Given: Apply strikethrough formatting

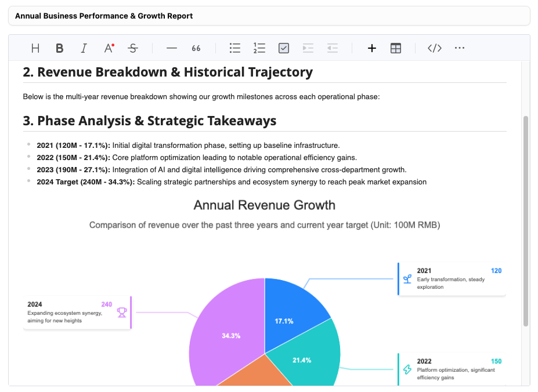Looking at the screenshot, I should coord(133,48).
